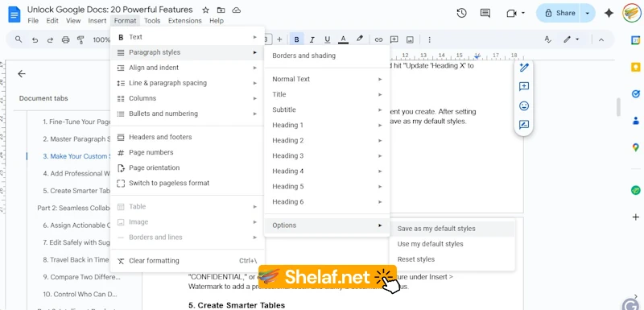The height and width of the screenshot is (310, 644).
Task: Choose Page orientation
Action: (188, 168)
